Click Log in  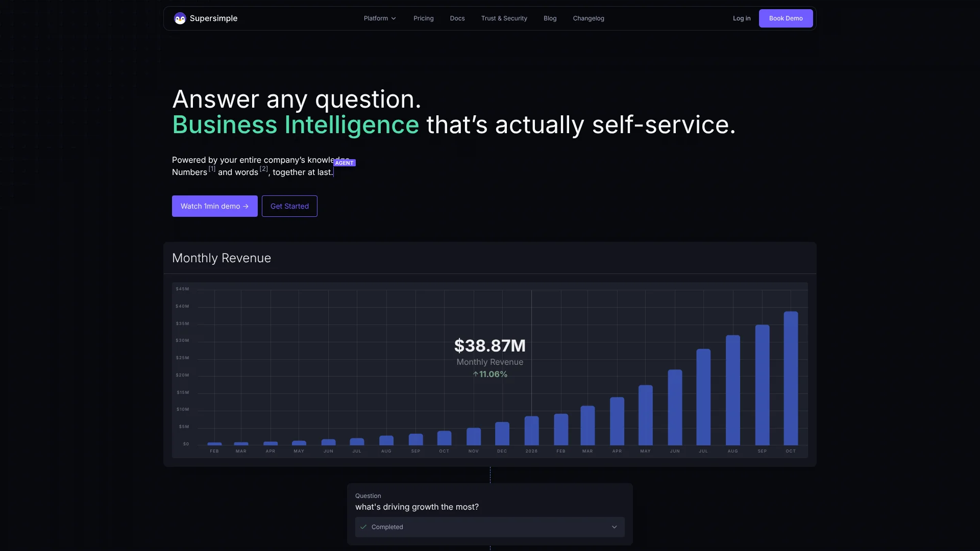[x=742, y=18]
